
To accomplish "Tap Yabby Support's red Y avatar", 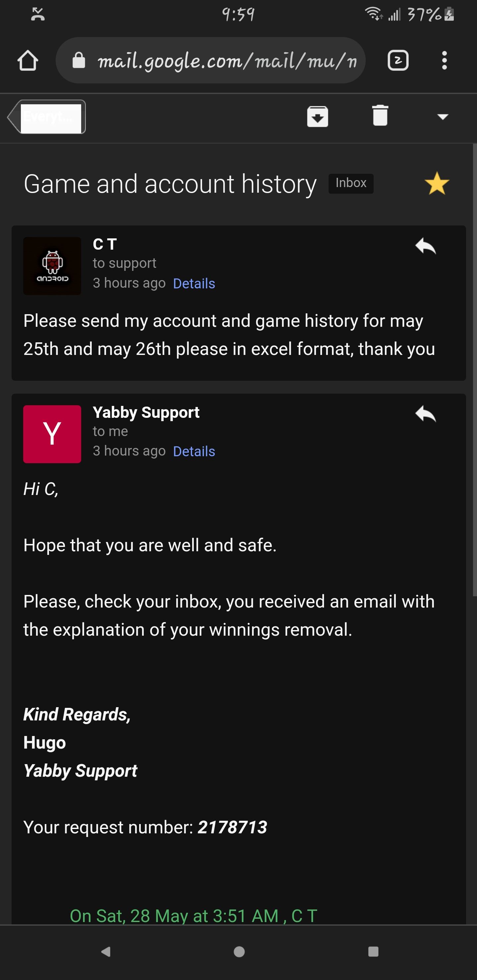I will [52, 434].
